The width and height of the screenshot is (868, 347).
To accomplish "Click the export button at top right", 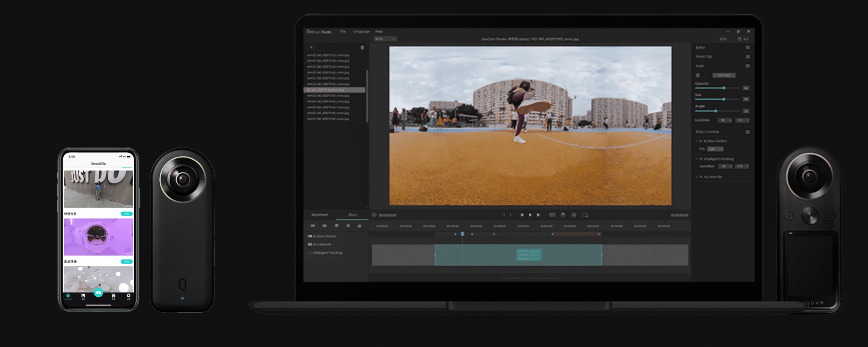I will click(x=743, y=39).
